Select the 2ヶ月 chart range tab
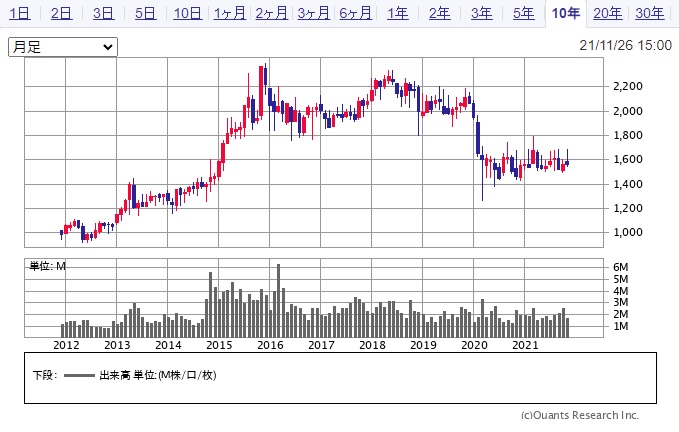This screenshot has width=679, height=432. tap(272, 13)
